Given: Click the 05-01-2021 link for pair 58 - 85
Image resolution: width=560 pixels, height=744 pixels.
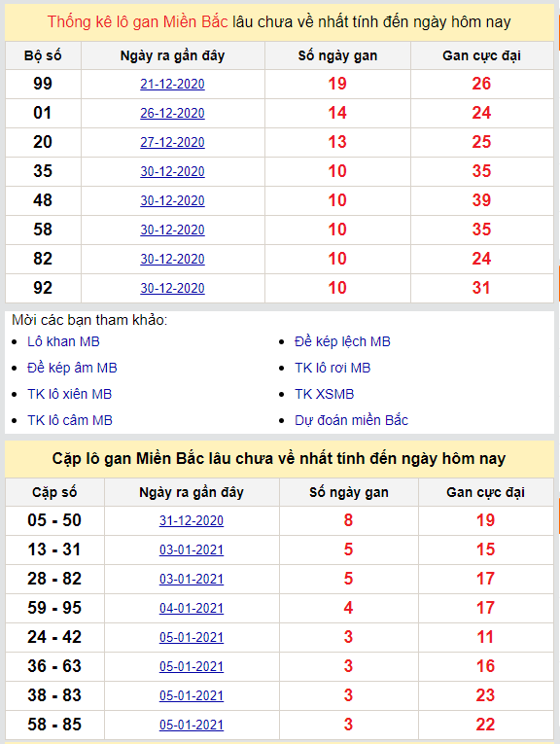Looking at the screenshot, I should [x=192, y=725].
